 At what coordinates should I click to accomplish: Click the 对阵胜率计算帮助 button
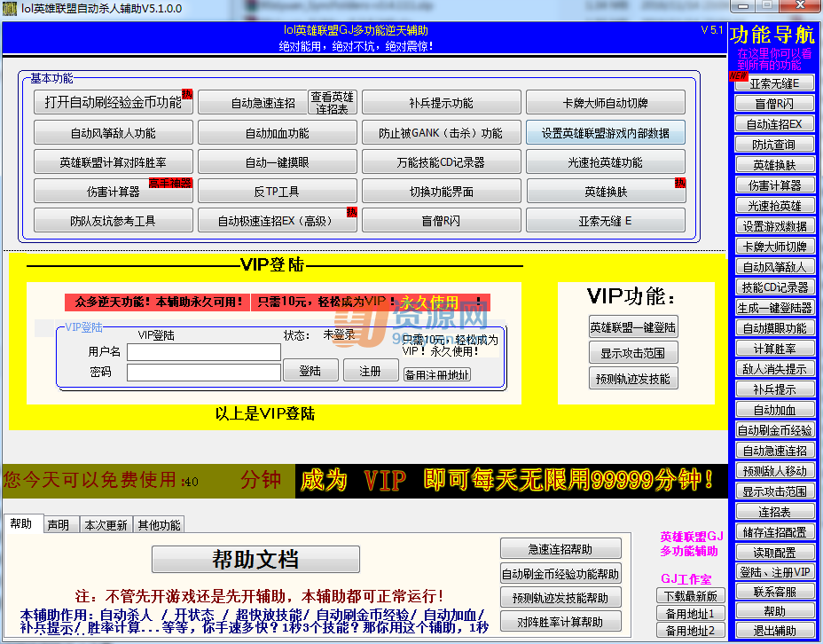point(560,622)
